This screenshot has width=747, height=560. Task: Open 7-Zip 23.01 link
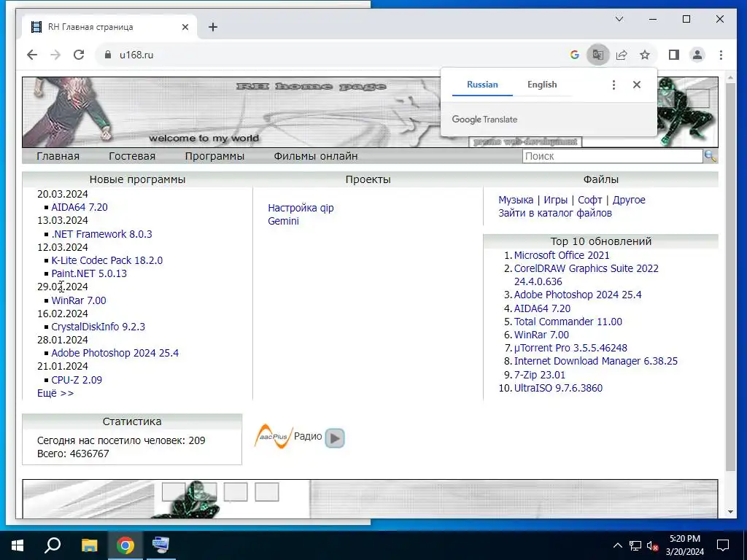[x=539, y=375]
